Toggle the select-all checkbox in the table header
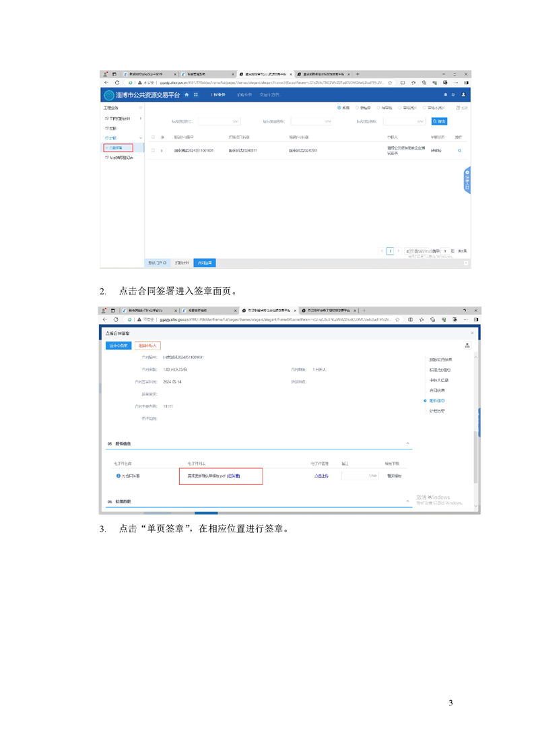Screen dimensions: 534x756 [153, 137]
